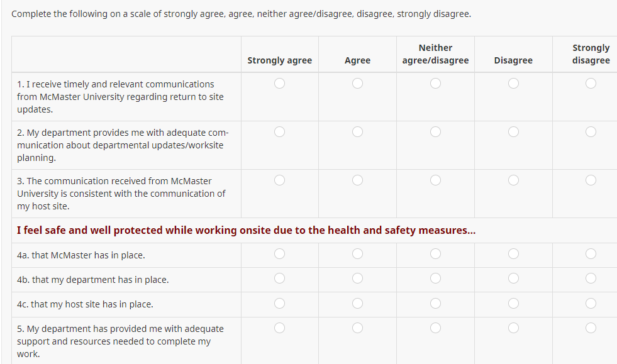Choose Disagree for question 1 return to site
Screen dimensions: 617x364
coord(513,83)
